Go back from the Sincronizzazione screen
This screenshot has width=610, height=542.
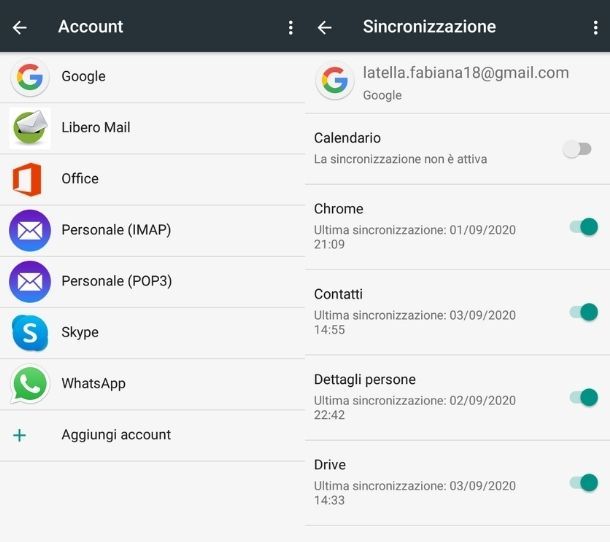pos(324,27)
